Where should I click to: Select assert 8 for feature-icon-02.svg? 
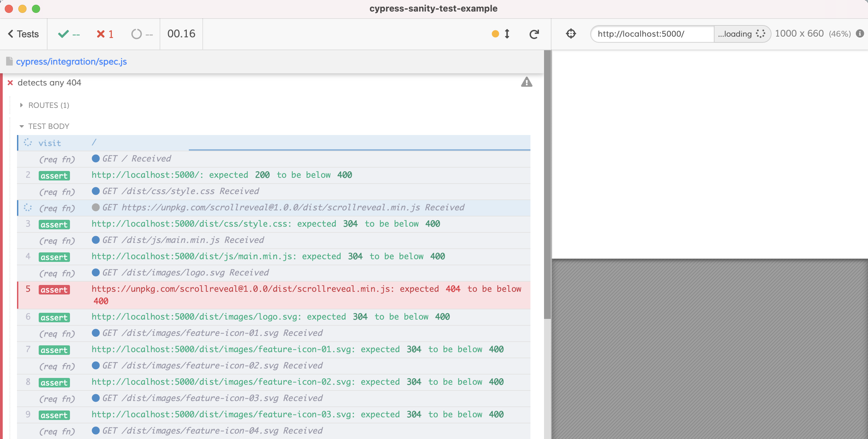coord(274,382)
